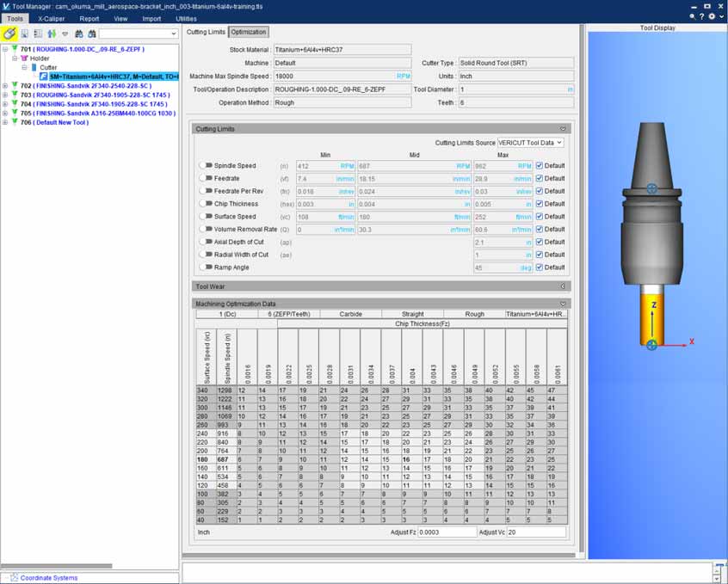Open the X-Caliper menu
This screenshot has width=728, height=584.
pyautogui.click(x=52, y=17)
